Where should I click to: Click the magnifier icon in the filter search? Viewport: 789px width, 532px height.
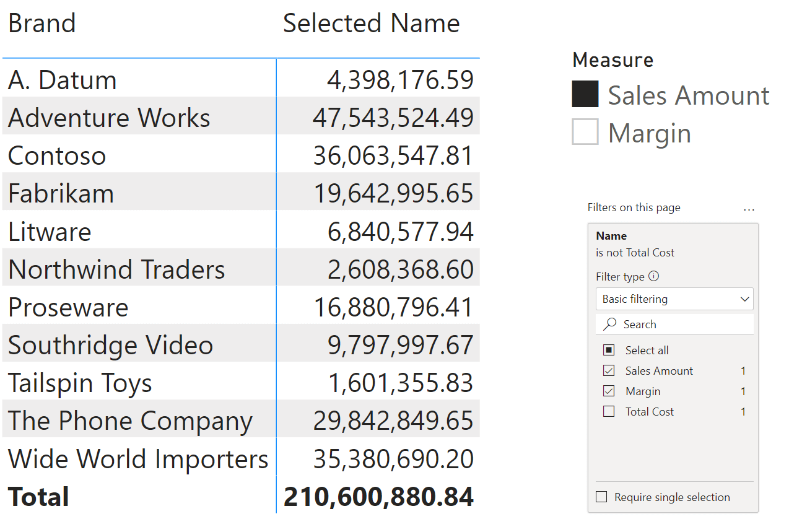point(610,324)
